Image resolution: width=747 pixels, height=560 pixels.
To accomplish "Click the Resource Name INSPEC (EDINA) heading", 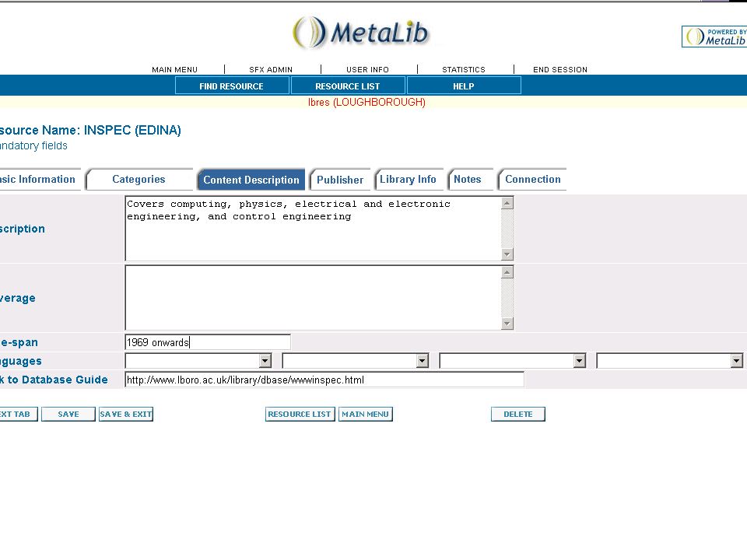I will coord(90,131).
